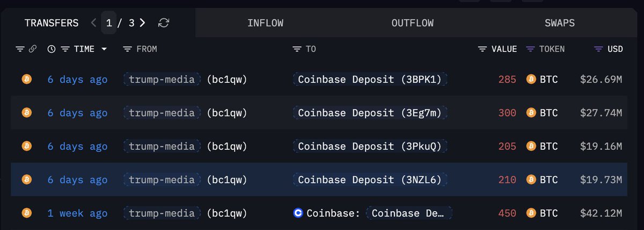
Task: Click Coinbase logo in the last row
Action: click(x=298, y=213)
